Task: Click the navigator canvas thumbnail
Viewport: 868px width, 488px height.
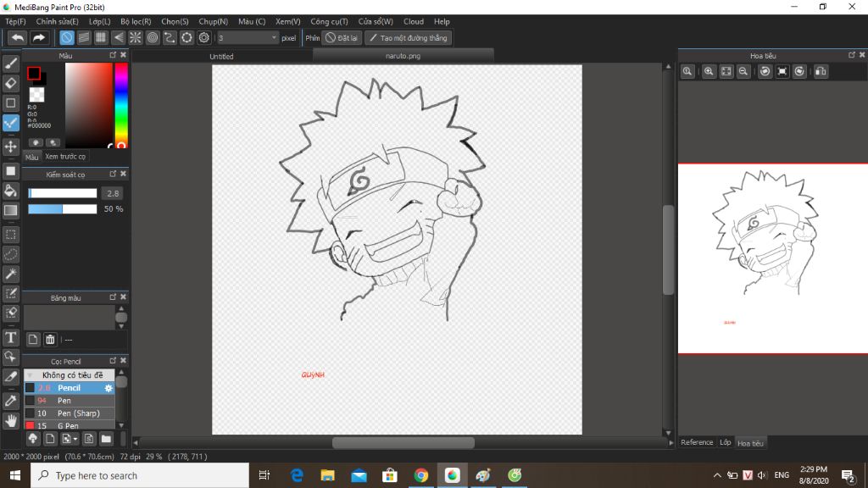Action: coord(773,258)
